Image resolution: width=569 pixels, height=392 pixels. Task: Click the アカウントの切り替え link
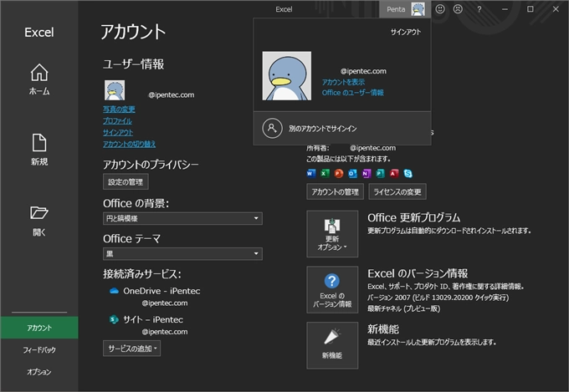point(129,144)
